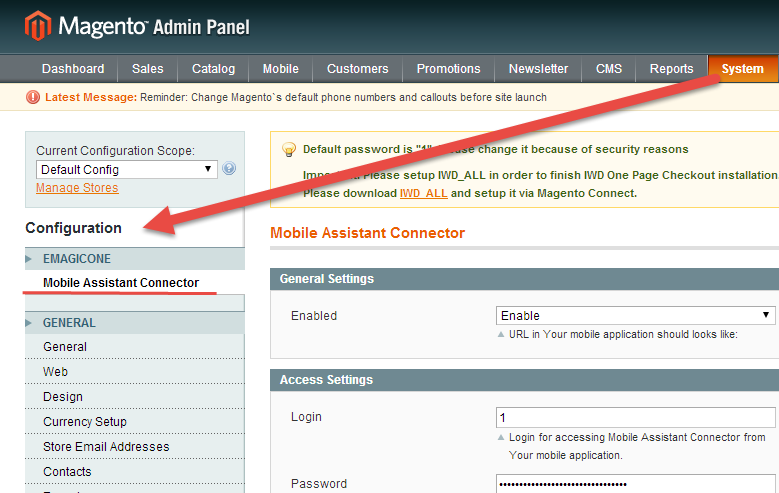779x493 pixels.
Task: Click the 'Configuration' sidebar heading
Action: pyautogui.click(x=74, y=228)
